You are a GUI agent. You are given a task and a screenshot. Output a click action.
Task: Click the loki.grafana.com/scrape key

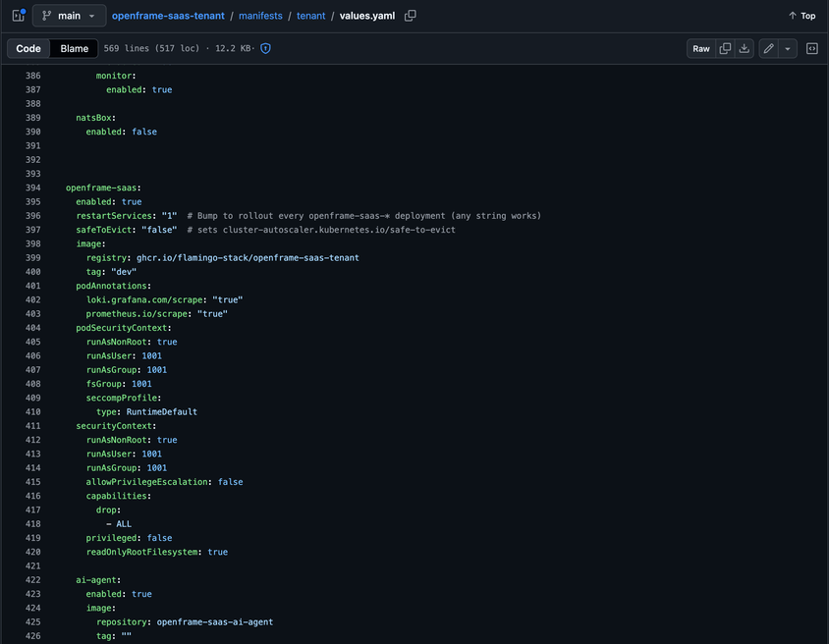(x=144, y=299)
